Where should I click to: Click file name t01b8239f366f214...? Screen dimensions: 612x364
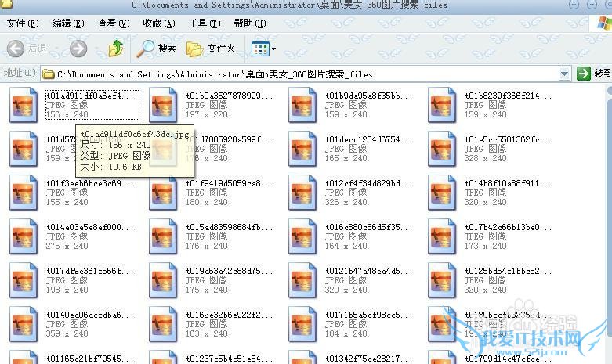pyautogui.click(x=509, y=96)
